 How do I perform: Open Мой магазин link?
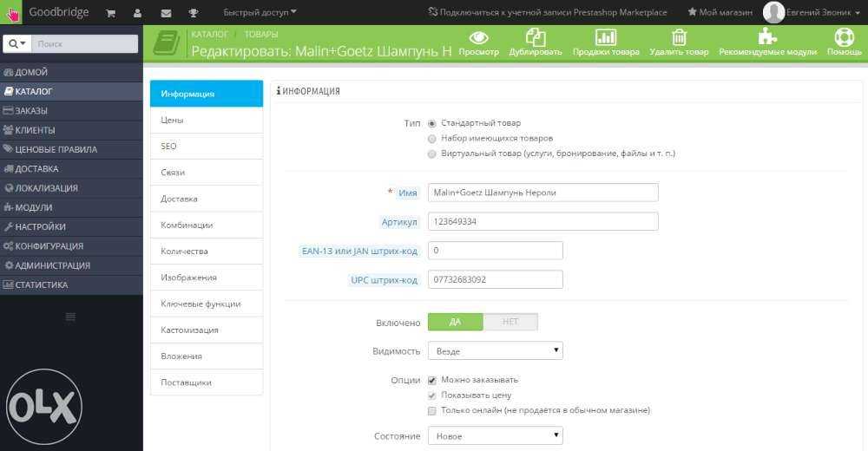coord(720,12)
